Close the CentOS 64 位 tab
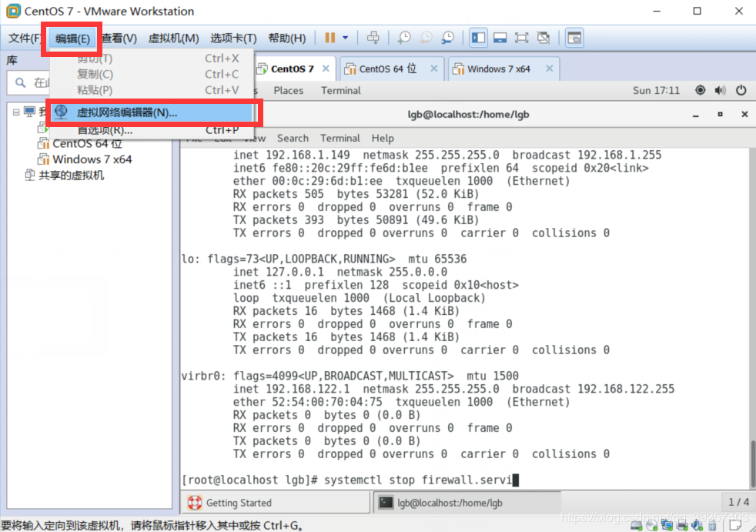The image size is (756, 532). tap(434, 69)
